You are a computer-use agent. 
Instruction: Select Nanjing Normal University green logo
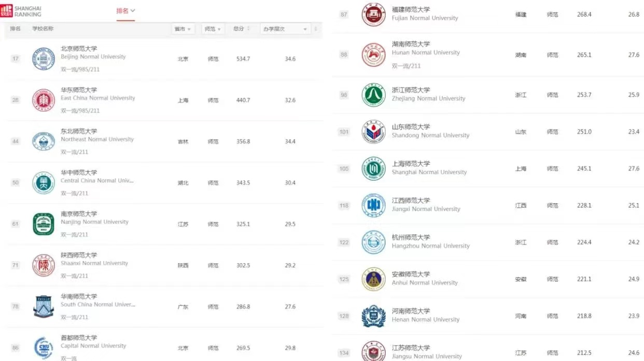pyautogui.click(x=44, y=224)
